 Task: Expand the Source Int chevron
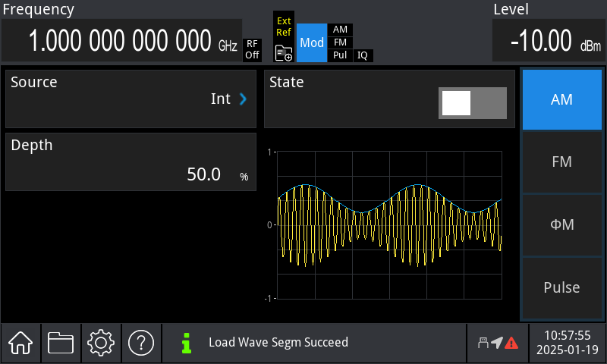pyautogui.click(x=243, y=99)
